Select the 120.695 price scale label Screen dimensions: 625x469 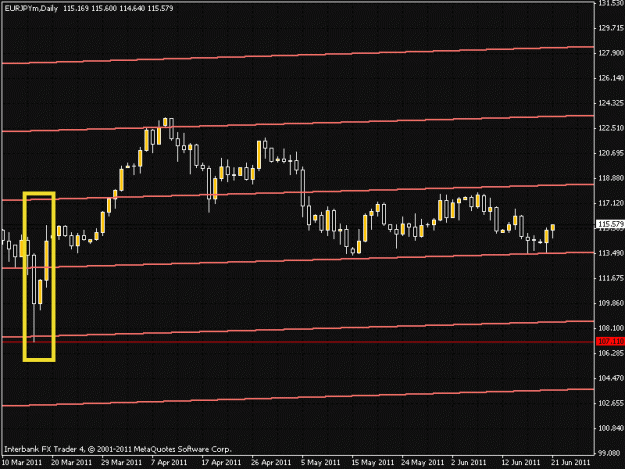tap(611, 153)
